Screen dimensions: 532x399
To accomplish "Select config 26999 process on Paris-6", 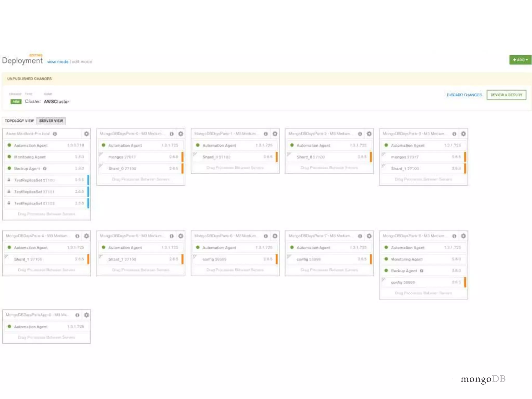I will pos(235,259).
